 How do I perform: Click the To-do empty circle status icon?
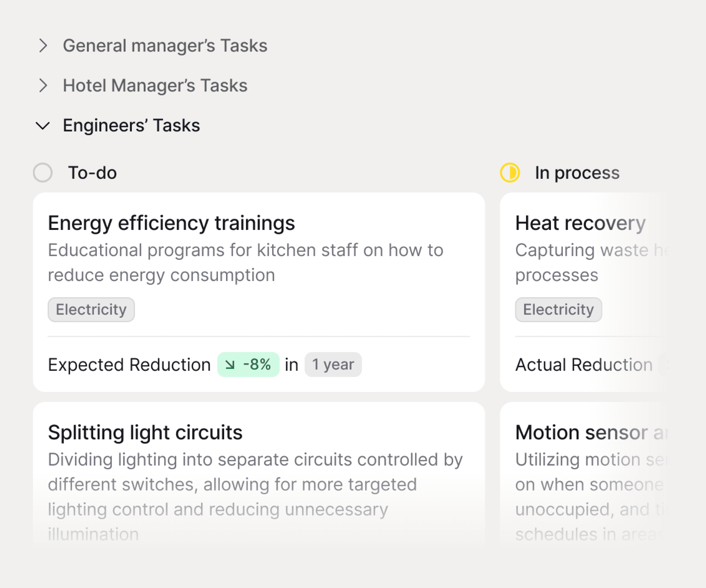(43, 173)
